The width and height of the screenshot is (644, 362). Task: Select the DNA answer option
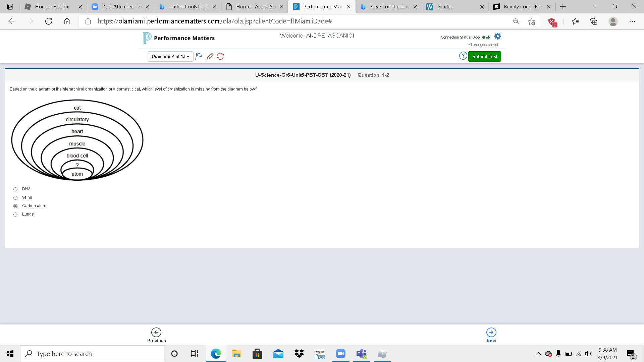[x=15, y=189]
